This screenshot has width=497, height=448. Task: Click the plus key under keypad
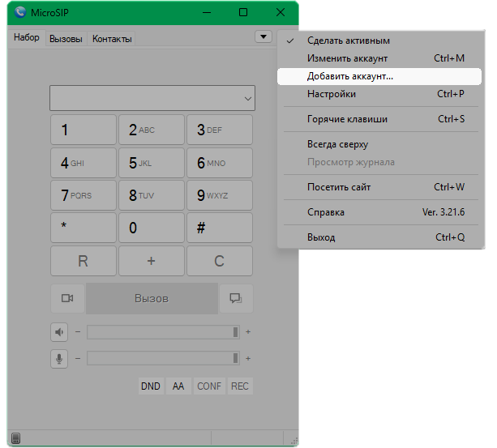(x=152, y=261)
